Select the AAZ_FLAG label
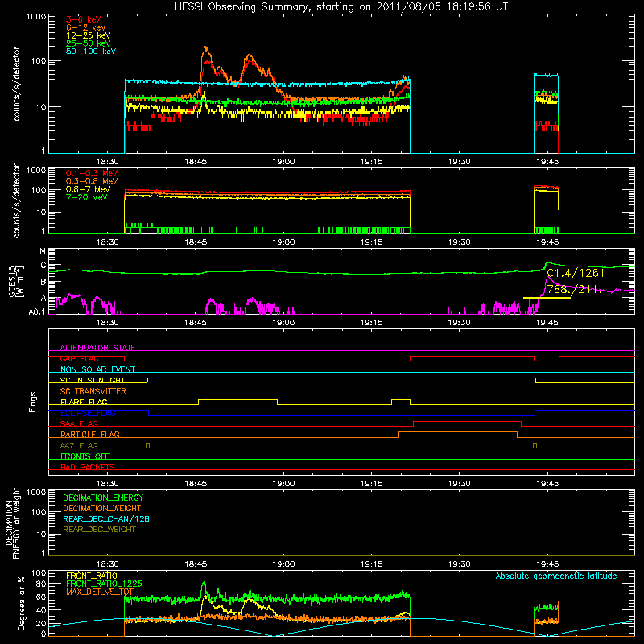The image size is (644, 644). point(79,445)
